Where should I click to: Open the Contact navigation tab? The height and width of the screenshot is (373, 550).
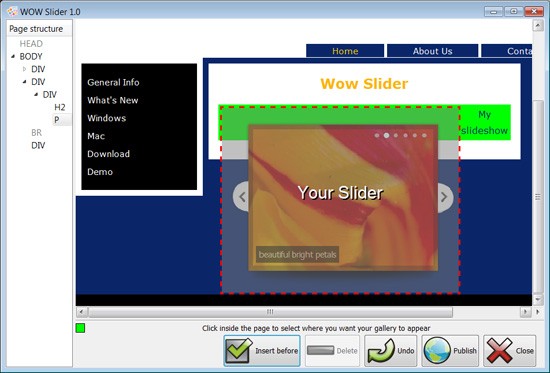[x=507, y=51]
